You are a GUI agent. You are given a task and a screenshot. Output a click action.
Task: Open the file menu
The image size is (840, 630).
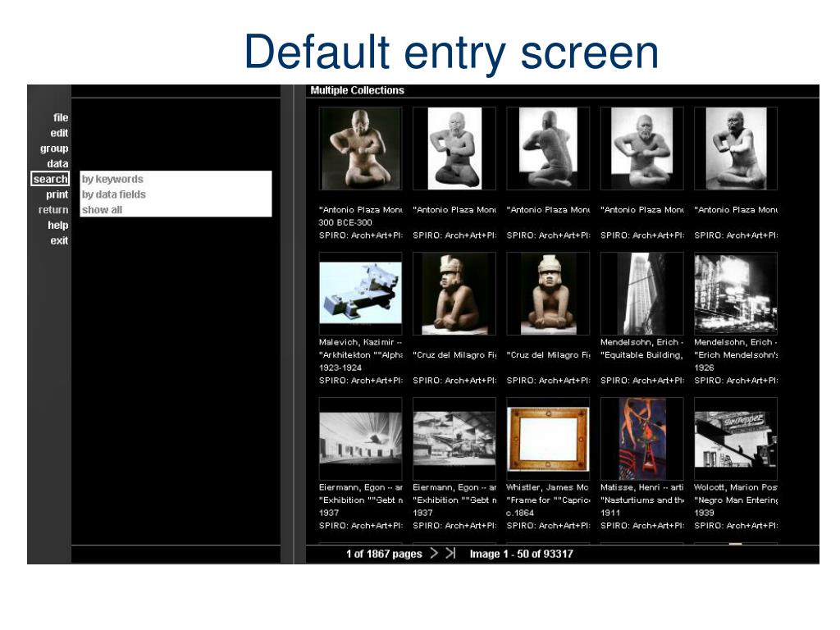pos(61,117)
